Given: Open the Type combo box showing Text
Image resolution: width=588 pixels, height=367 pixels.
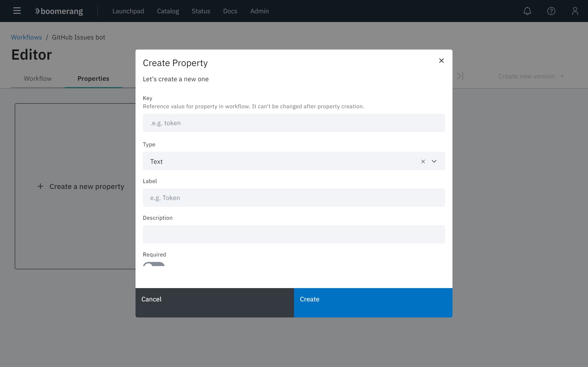Looking at the screenshot, I should (280, 161).
